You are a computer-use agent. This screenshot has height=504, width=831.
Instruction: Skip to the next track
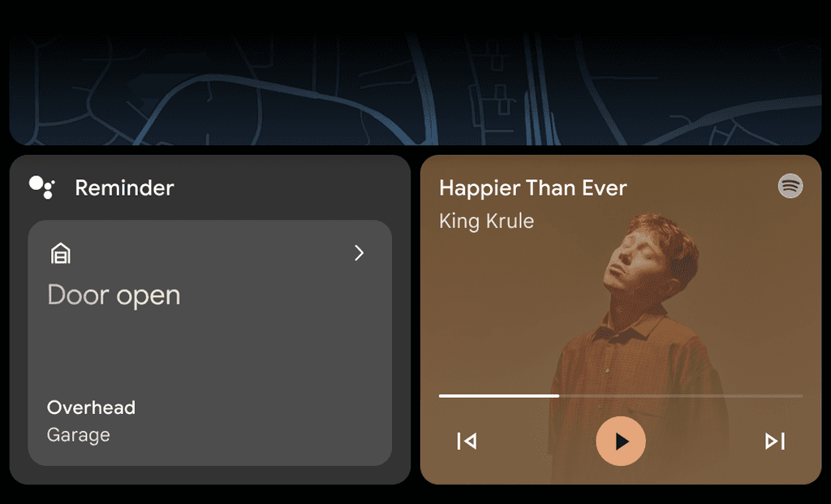pyautogui.click(x=774, y=441)
